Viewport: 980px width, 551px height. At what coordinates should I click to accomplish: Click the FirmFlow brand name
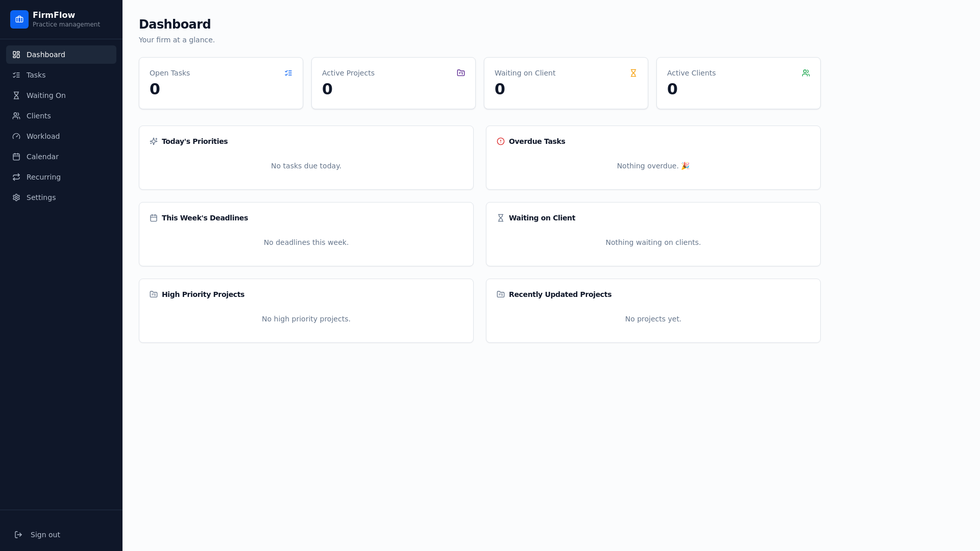54,15
